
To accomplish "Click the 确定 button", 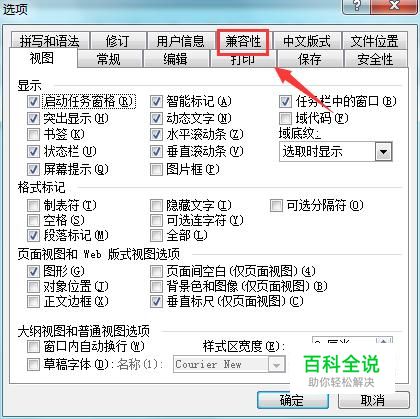I will tap(293, 400).
